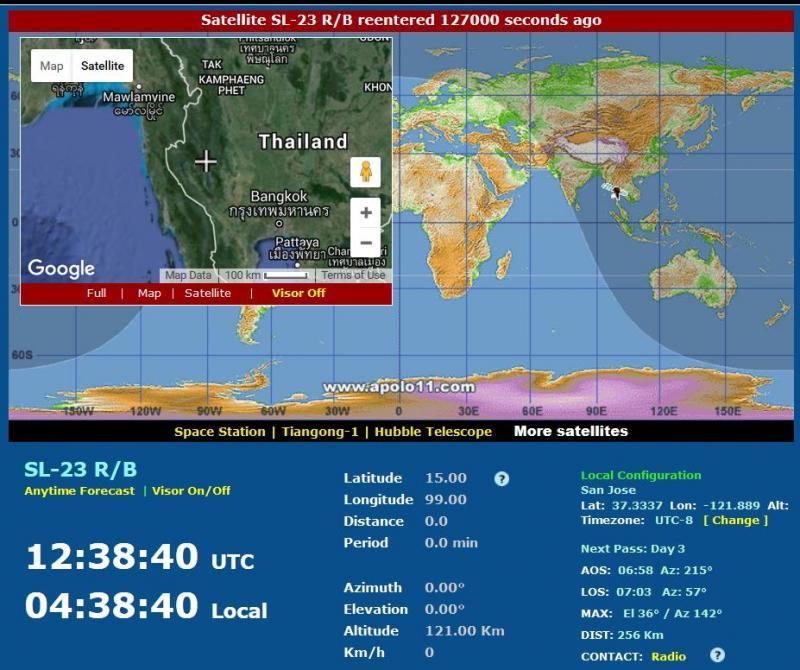Click the Latitude value 15.00
Viewport: 800px width, 670px height.
[446, 478]
